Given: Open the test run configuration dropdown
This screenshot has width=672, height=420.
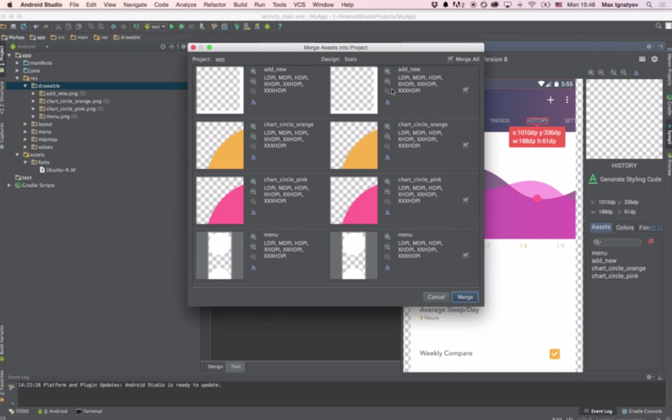Looking at the screenshot, I should (155, 27).
